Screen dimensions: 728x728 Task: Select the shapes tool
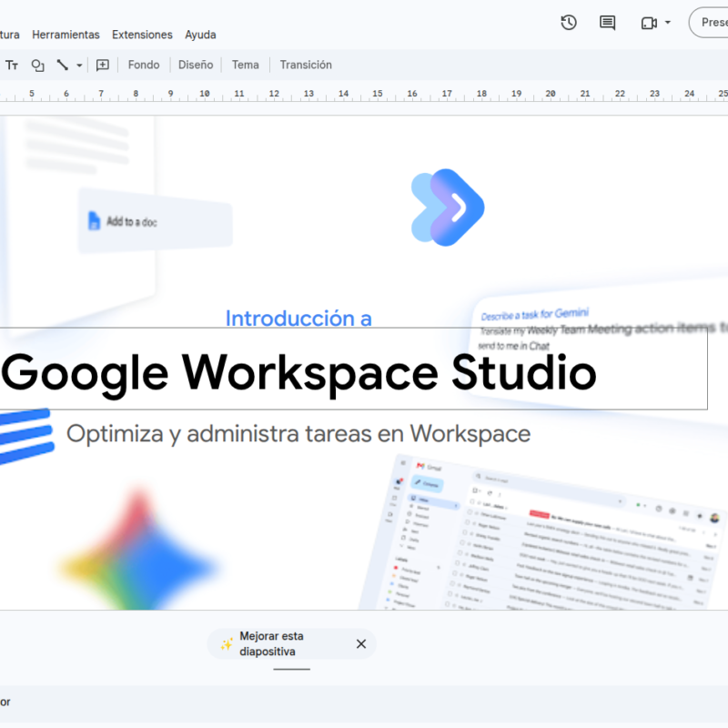point(37,65)
